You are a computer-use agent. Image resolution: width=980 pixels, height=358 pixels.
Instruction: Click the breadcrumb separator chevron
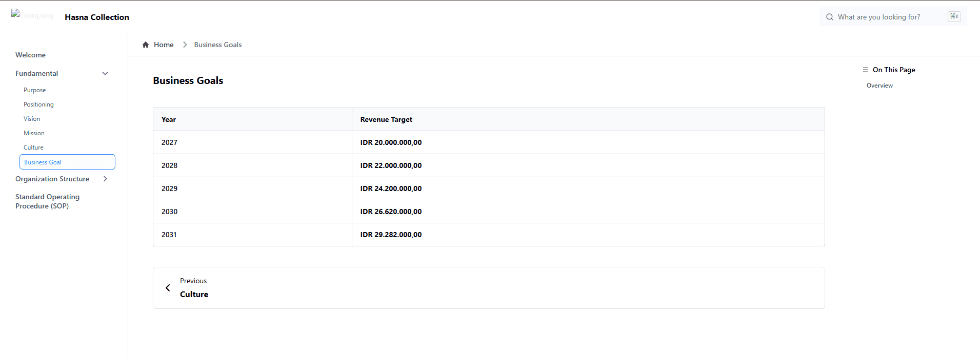pos(185,45)
